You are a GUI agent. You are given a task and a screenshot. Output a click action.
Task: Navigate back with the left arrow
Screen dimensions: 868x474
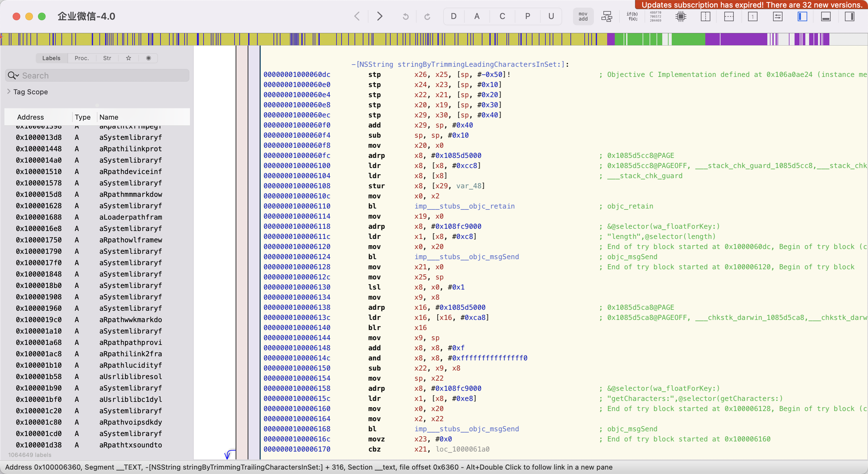[x=357, y=16]
